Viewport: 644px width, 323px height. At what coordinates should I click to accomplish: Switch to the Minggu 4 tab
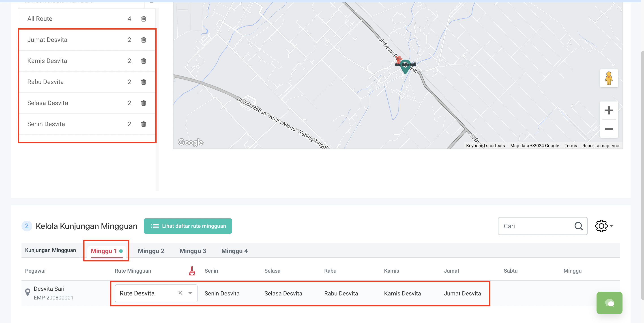point(234,251)
